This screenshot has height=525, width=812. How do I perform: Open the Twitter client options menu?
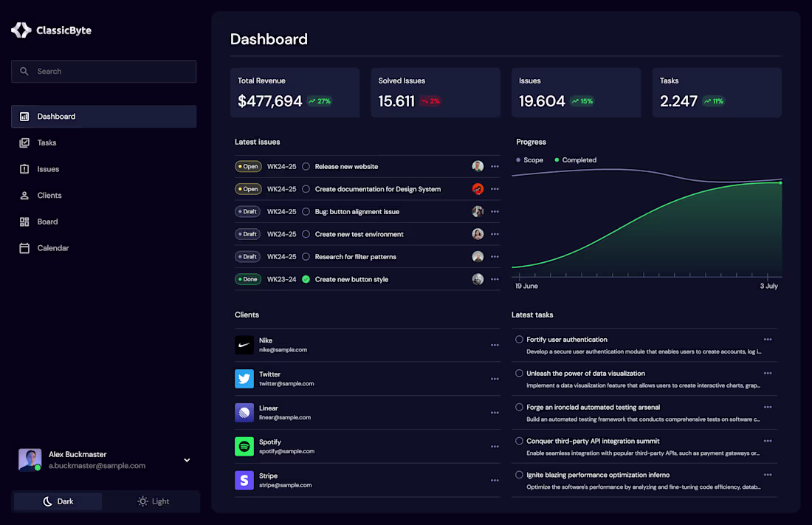tap(495, 379)
